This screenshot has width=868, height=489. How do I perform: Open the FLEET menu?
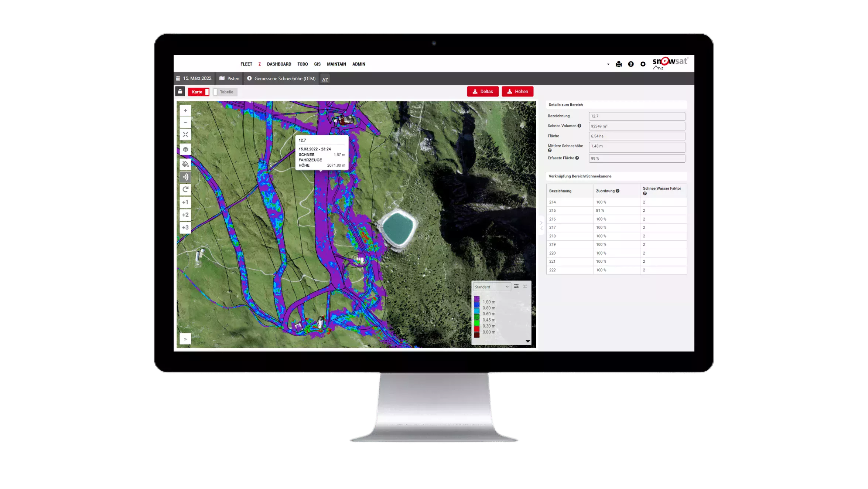pyautogui.click(x=246, y=64)
